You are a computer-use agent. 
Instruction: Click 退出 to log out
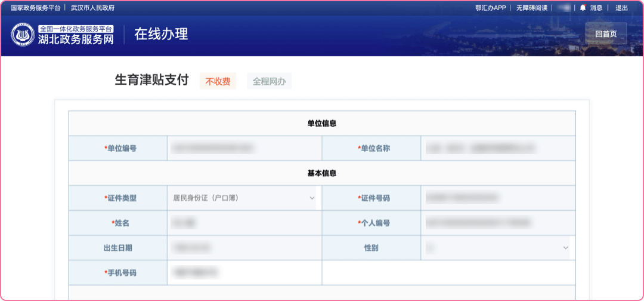coord(621,8)
